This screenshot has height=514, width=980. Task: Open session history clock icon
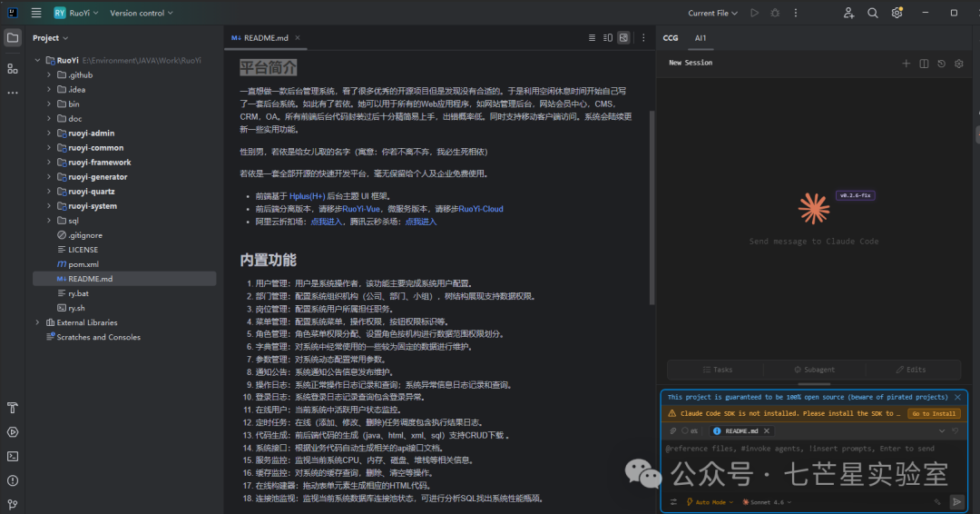[x=941, y=64]
